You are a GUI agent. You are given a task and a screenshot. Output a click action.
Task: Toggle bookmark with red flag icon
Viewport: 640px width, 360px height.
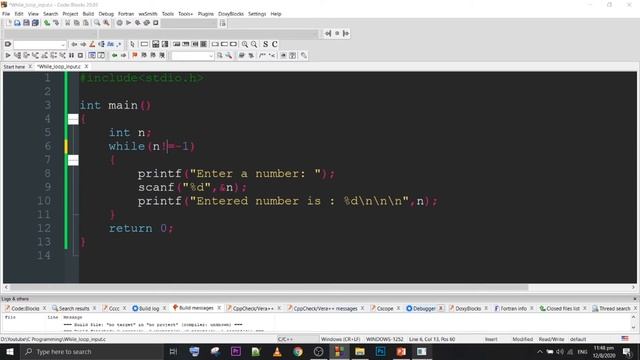[x=134, y=55]
